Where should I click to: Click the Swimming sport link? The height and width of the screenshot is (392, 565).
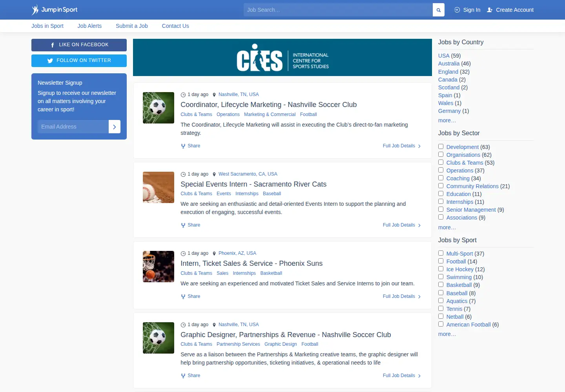tap(459, 277)
